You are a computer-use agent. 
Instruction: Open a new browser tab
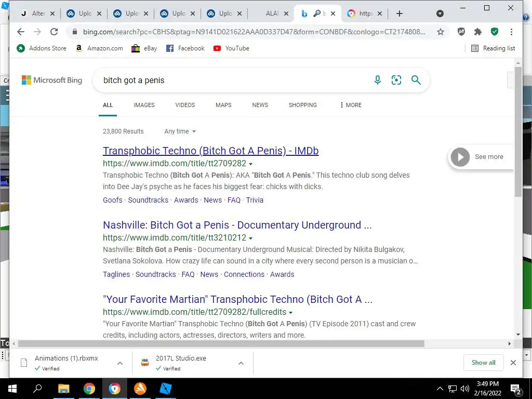tap(400, 14)
